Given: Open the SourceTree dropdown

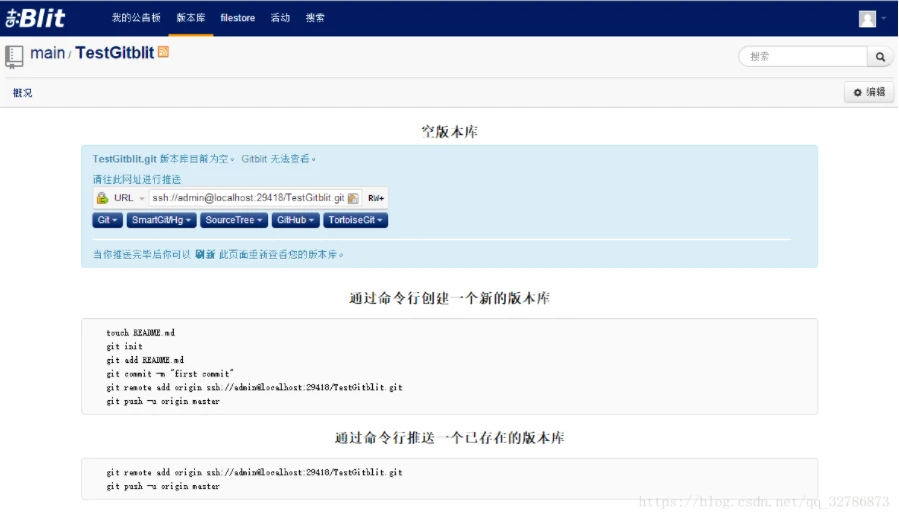Looking at the screenshot, I should click(x=234, y=220).
